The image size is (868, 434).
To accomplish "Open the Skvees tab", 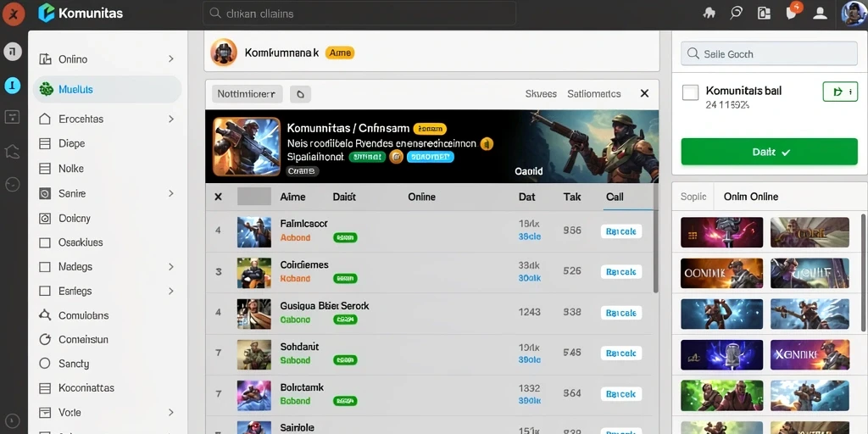I will (541, 94).
